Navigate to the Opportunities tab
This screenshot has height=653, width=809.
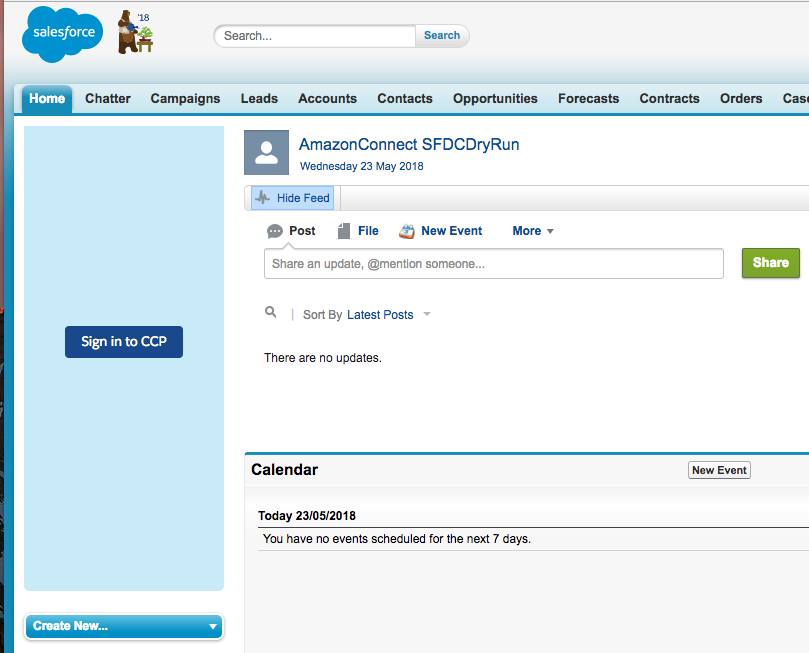click(x=495, y=99)
